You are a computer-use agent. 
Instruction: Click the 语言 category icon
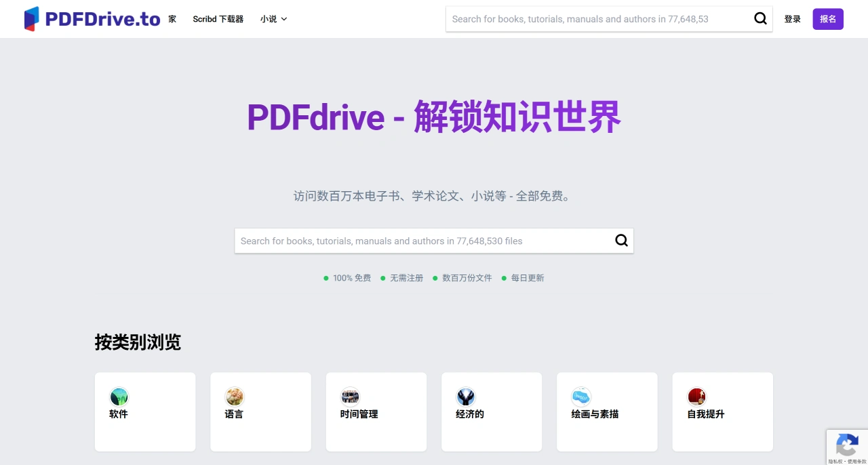(x=235, y=397)
